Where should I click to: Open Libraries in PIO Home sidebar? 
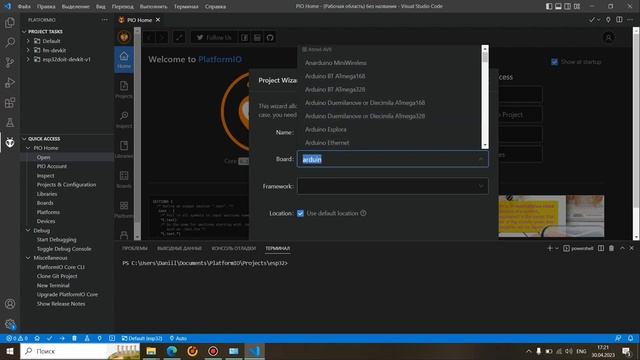pyautogui.click(x=124, y=149)
